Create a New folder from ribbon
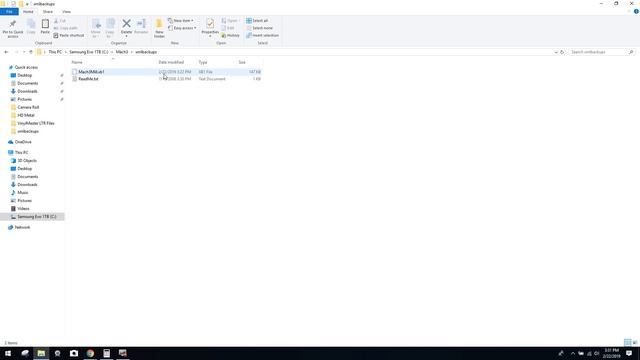Screen dimensions: 640x360 coord(159,28)
